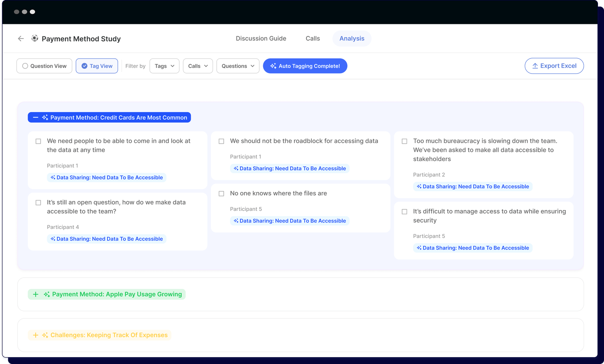Click 'Participant 4' label
Image resolution: width=604 pixels, height=364 pixels.
click(63, 227)
